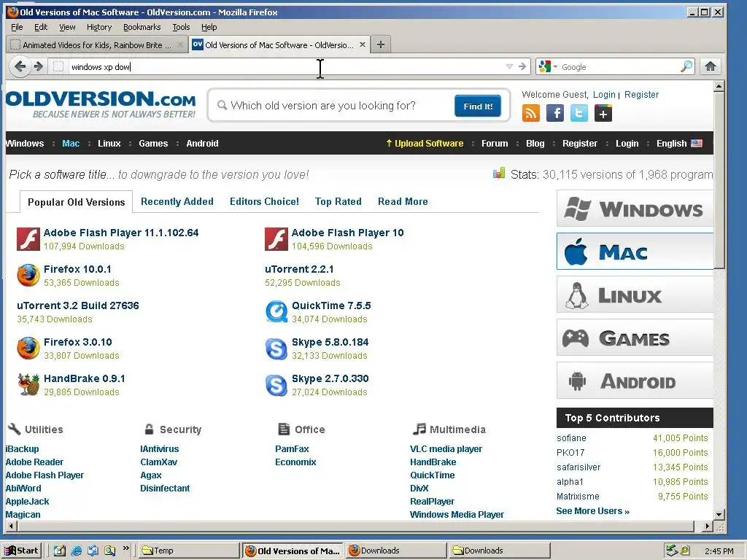Click the Adobe Flash Player 10 icon
This screenshot has height=560, width=747.
click(276, 239)
